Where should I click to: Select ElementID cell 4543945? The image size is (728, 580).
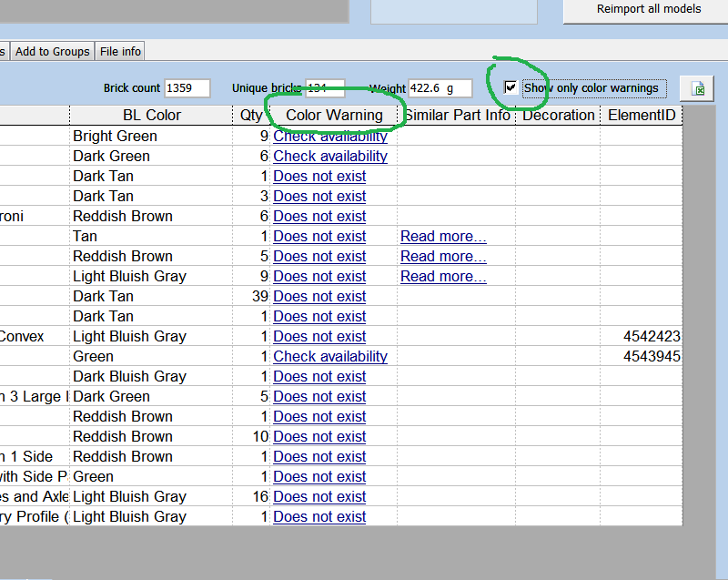click(x=642, y=356)
